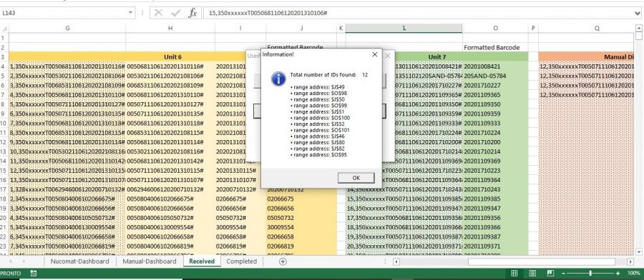Image resolution: width=644 pixels, height=280 pixels.
Task: Click the Manual header cell in column Q
Action: 586,57
